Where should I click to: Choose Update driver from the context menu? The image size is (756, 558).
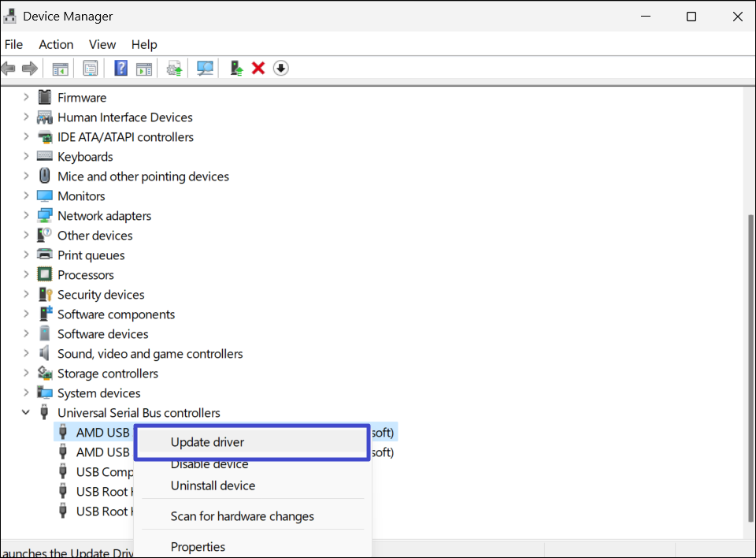pyautogui.click(x=208, y=442)
